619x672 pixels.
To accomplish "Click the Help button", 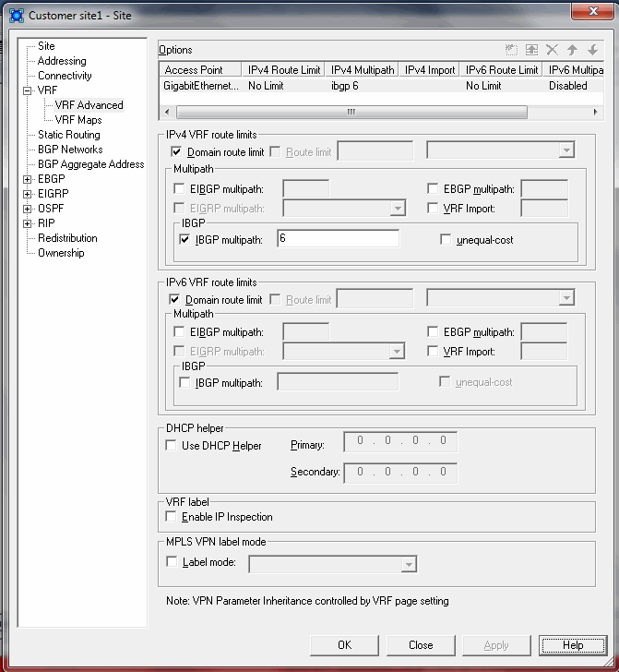I will (x=573, y=645).
